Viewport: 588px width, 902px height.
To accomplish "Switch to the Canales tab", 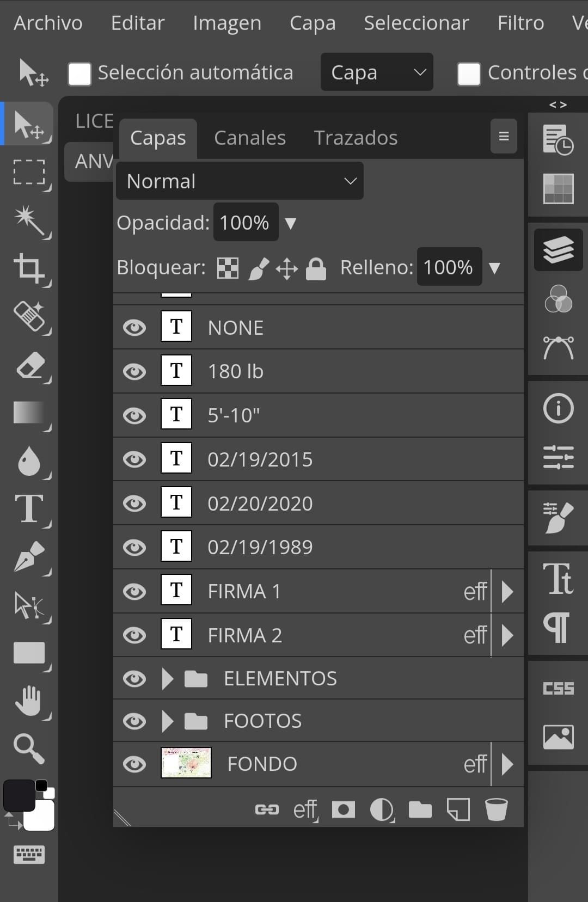I will pyautogui.click(x=250, y=138).
